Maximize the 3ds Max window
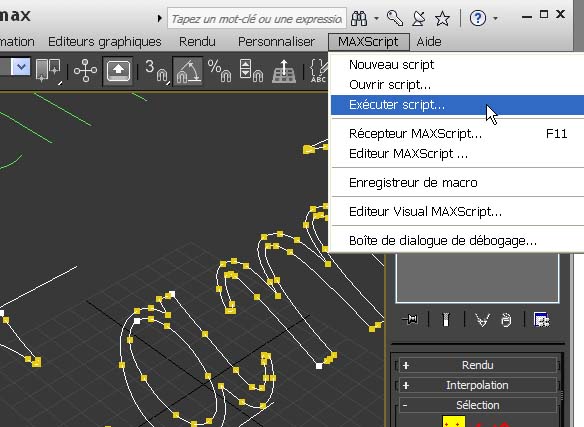Image resolution: width=584 pixels, height=427 pixels. tap(544, 15)
